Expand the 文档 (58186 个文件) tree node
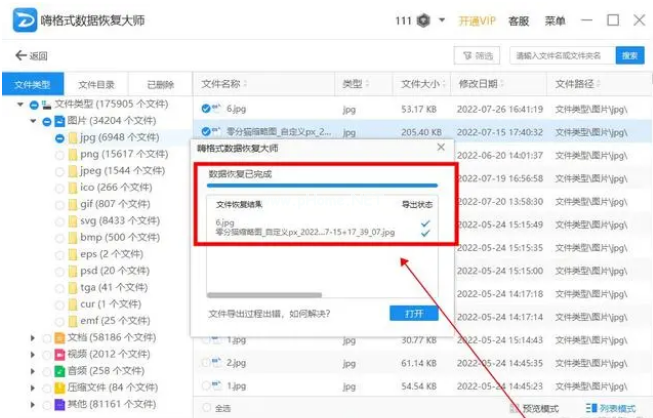The image size is (653, 418). point(34,338)
